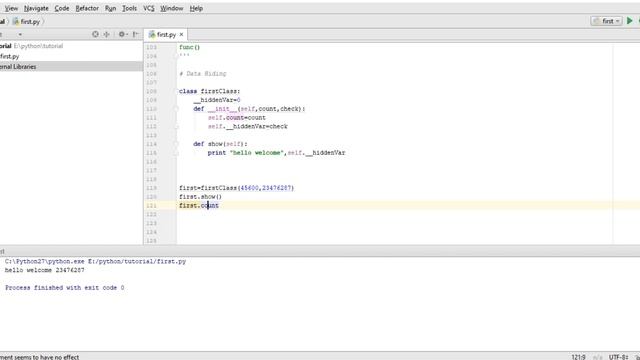Click line number 108 in the gutter
The width and height of the screenshot is (640, 360).
click(x=151, y=91)
